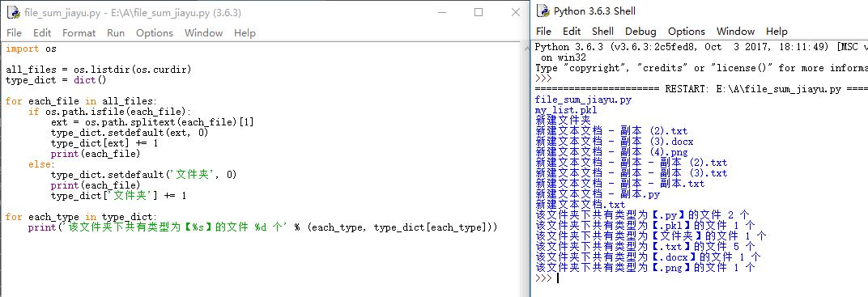This screenshot has width=868, height=297.
Task: Click the final print statement with '该文件夹下共有类型为'
Action: pyautogui.click(x=263, y=227)
